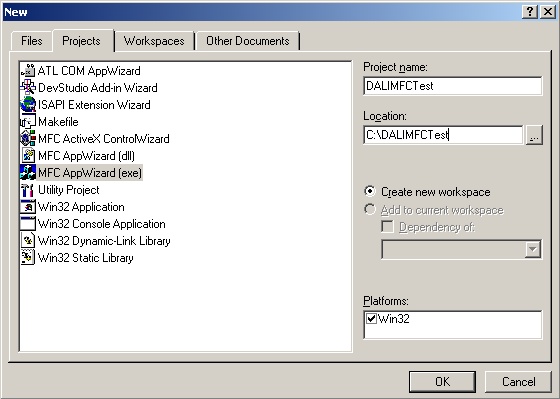The width and height of the screenshot is (560, 399).
Task: Choose the ISAPI Extension Wizard globe icon
Action: (28, 105)
